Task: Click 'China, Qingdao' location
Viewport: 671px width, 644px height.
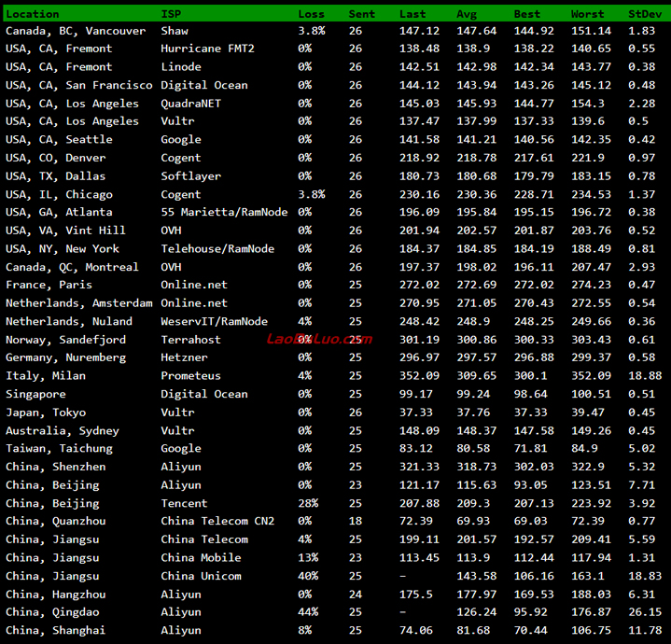Action: 52,612
